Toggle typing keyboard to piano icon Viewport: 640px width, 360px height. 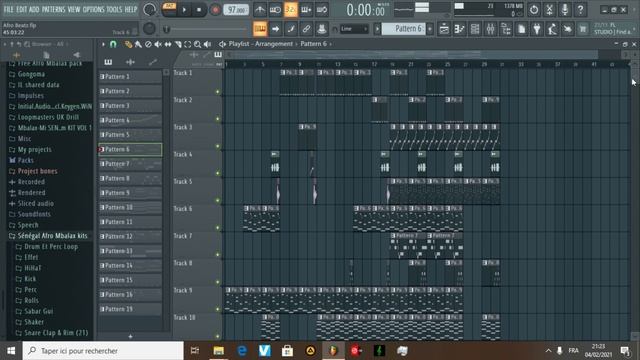(x=260, y=29)
